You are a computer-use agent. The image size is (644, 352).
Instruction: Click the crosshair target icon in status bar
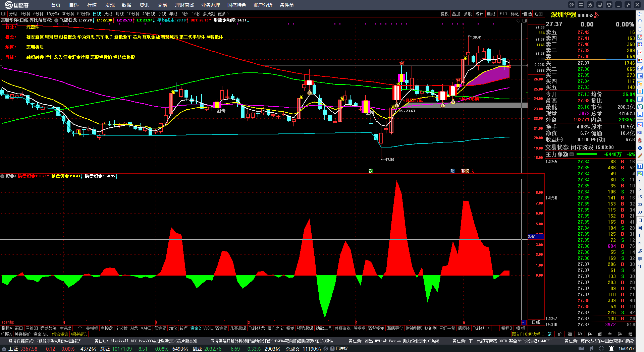(x=601, y=349)
